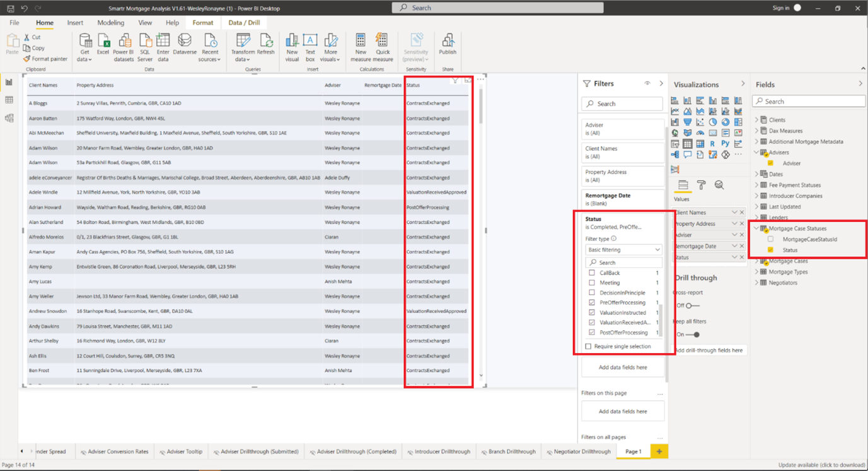This screenshot has height=471, width=868.
Task: Click the filter icon on table visual header
Action: [x=455, y=80]
